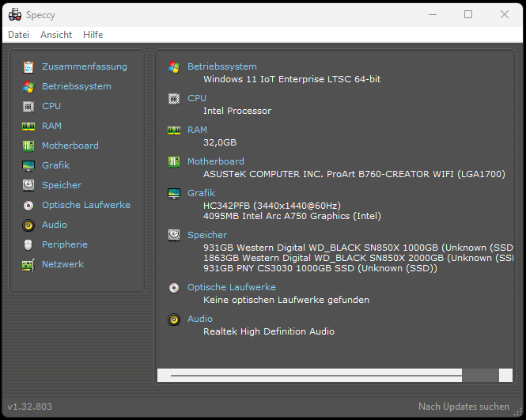Click the Zusammenfassung clipboard icon in sidebar
The width and height of the screenshot is (526, 420).
[x=28, y=67]
